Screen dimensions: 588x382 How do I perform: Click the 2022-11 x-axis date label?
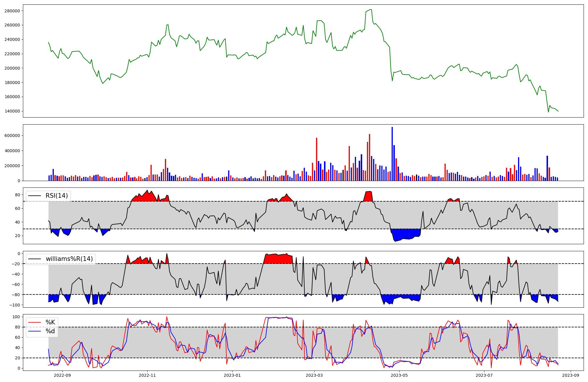pos(147,375)
